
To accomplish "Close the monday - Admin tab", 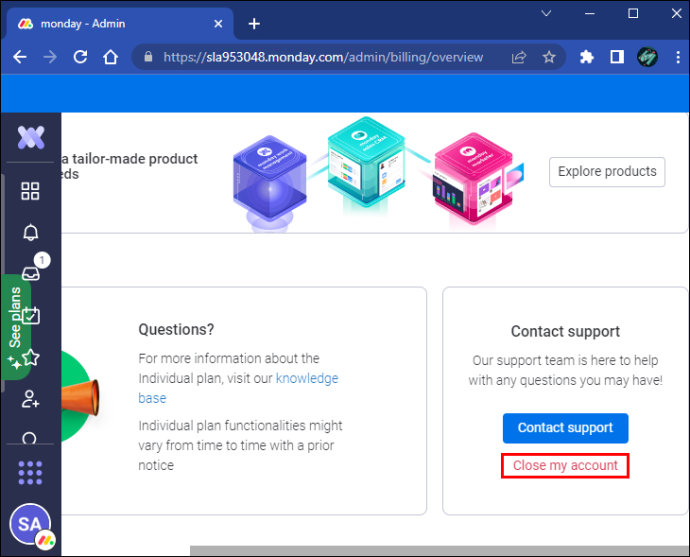I will (218, 24).
